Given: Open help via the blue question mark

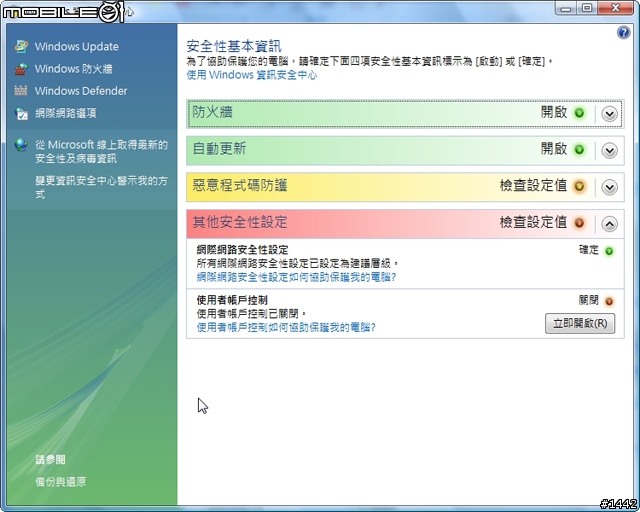Looking at the screenshot, I should (623, 32).
